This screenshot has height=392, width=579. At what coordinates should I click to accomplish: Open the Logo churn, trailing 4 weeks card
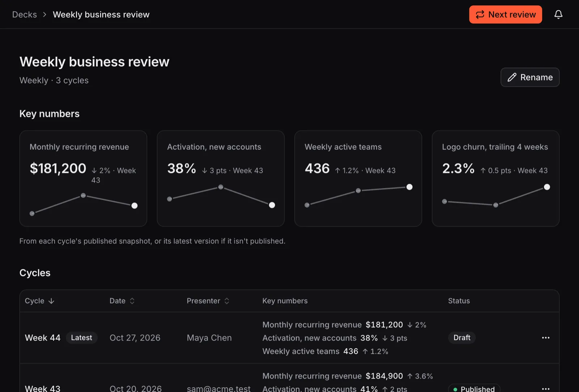496,178
